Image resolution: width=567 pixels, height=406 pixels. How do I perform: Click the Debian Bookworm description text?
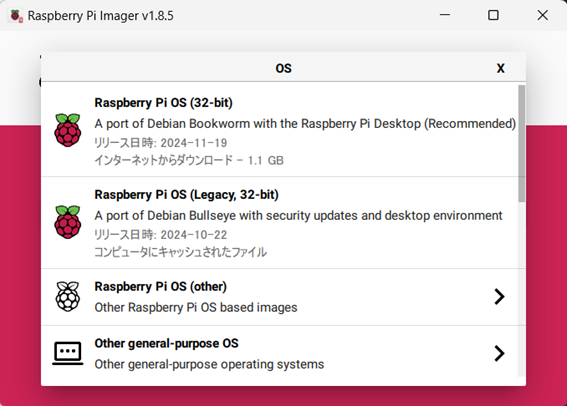305,124
